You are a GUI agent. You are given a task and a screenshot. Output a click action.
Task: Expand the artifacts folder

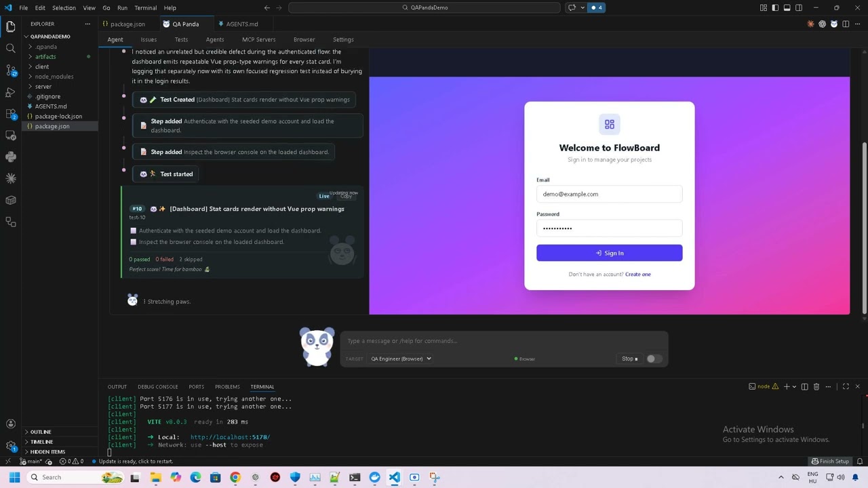click(45, 57)
